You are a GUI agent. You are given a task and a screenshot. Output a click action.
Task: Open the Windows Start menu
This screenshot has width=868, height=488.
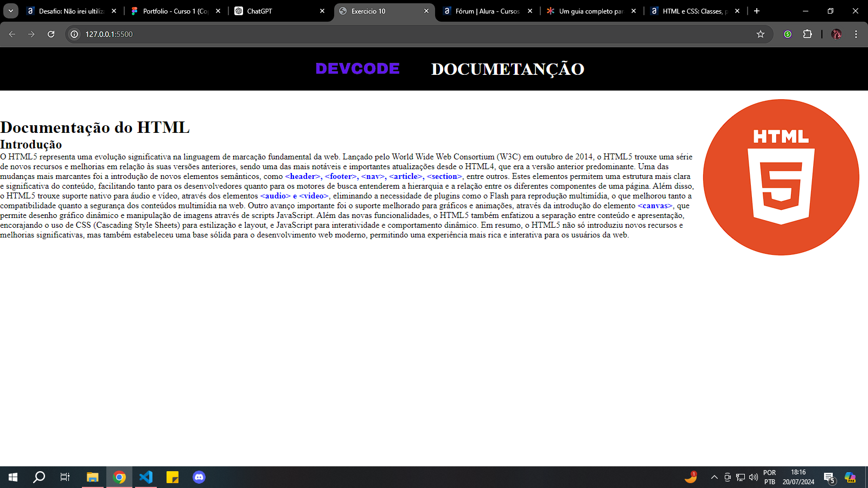click(x=13, y=477)
